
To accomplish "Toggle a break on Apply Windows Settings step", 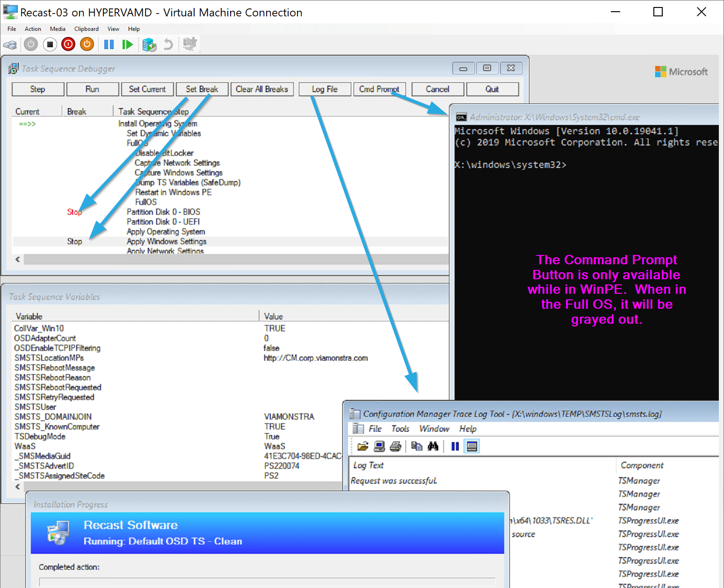I will point(75,241).
